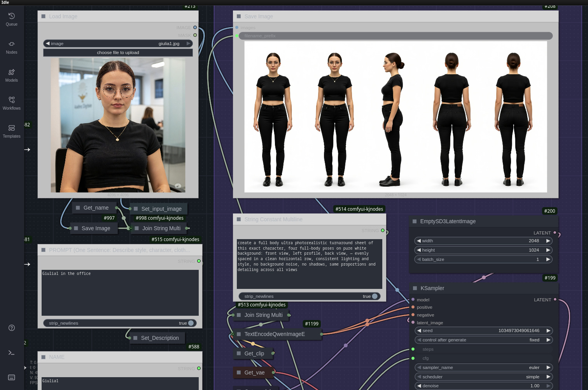
Task: Select next image with giulia1.jpg right arrow
Action: (x=189, y=44)
